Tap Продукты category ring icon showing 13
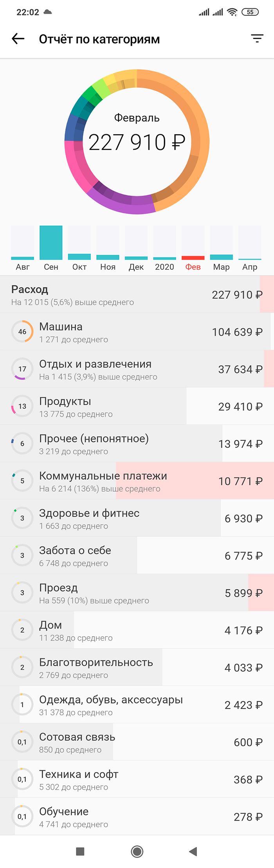 [x=22, y=406]
